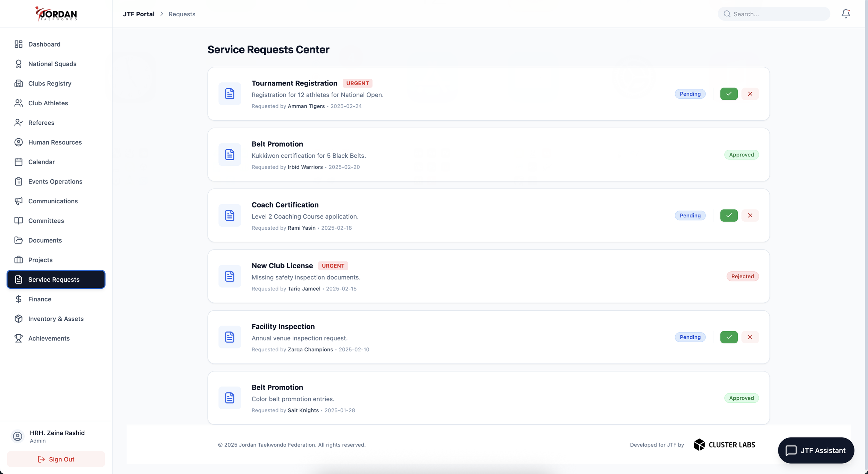Viewport: 868px width, 474px height.
Task: Approve the Tournament Registration request with checkmark
Action: 729,94
